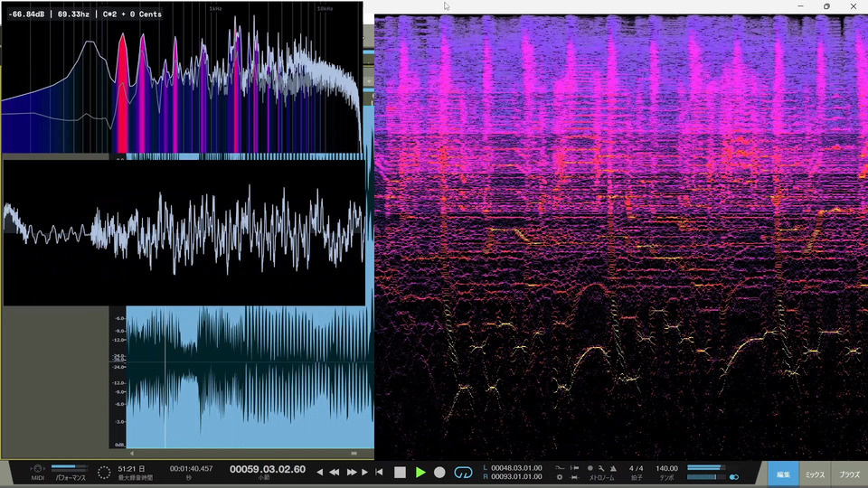868x488 pixels.
Task: Toggle the blue Loop button
Action: 464,472
